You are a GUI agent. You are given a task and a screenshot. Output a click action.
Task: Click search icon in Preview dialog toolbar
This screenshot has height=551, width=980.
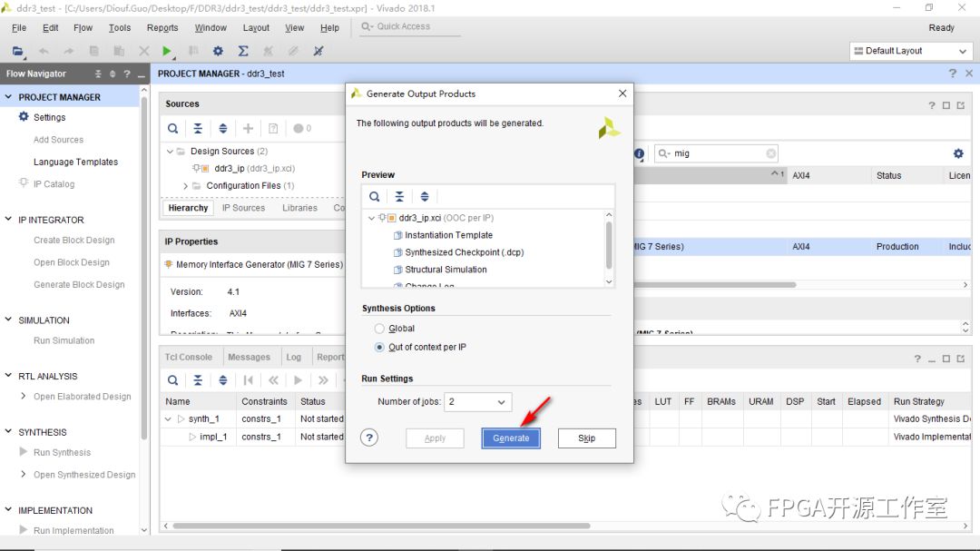[374, 196]
